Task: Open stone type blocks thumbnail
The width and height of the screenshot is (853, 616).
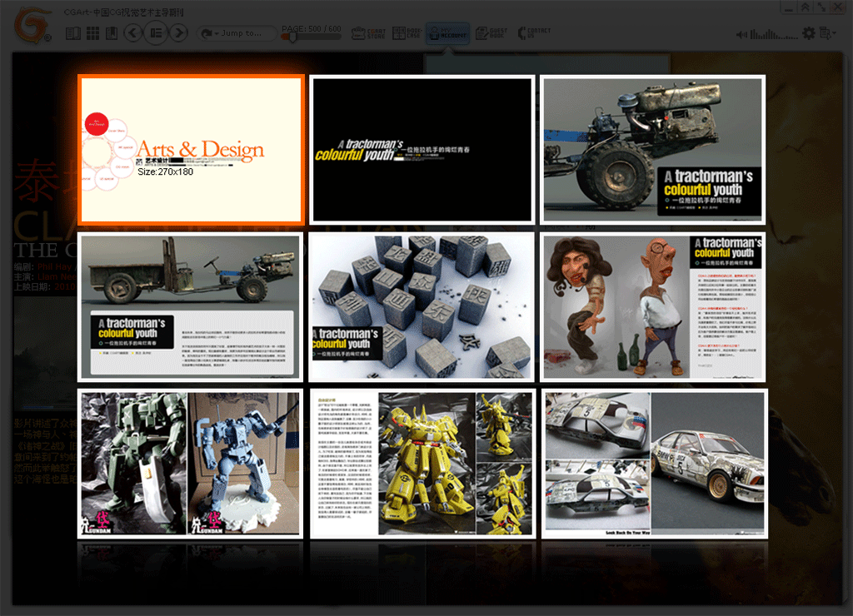Action: tap(422, 307)
